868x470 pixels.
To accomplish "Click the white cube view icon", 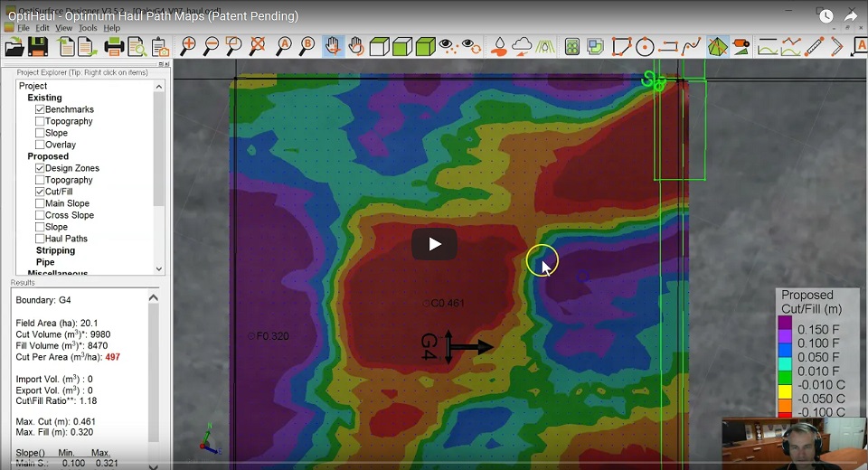I will tap(379, 46).
